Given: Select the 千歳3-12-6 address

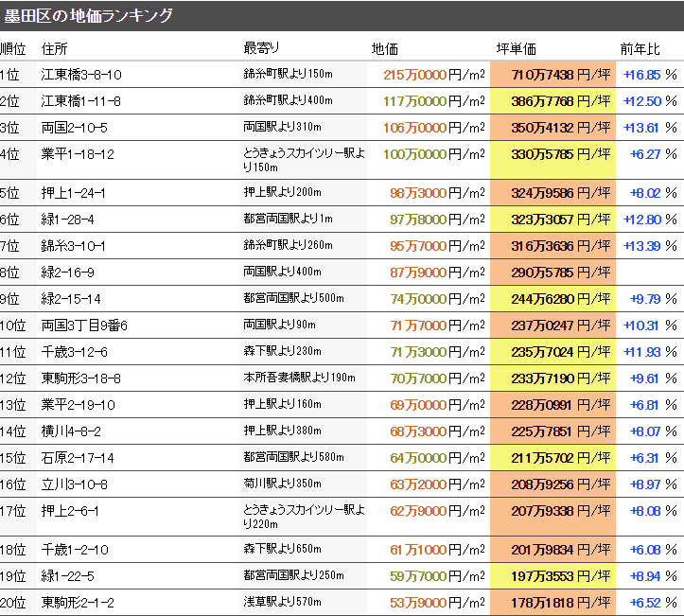Looking at the screenshot, I should tap(74, 352).
